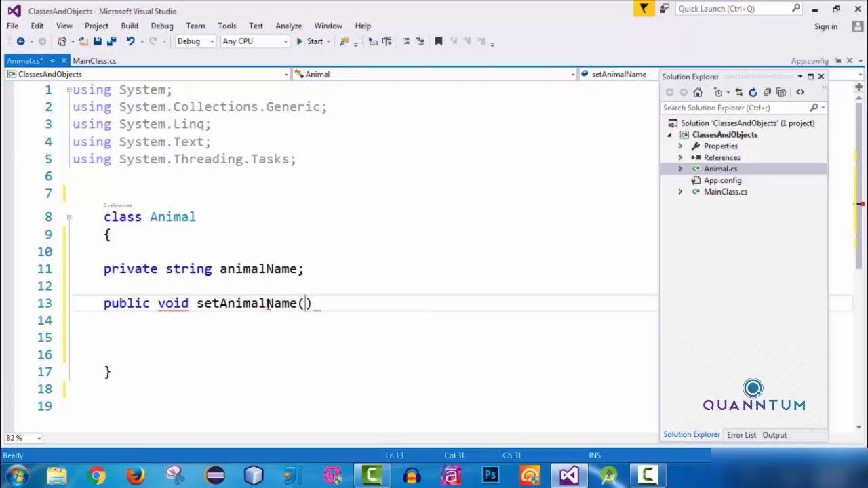Open the Team menu

pos(195,26)
